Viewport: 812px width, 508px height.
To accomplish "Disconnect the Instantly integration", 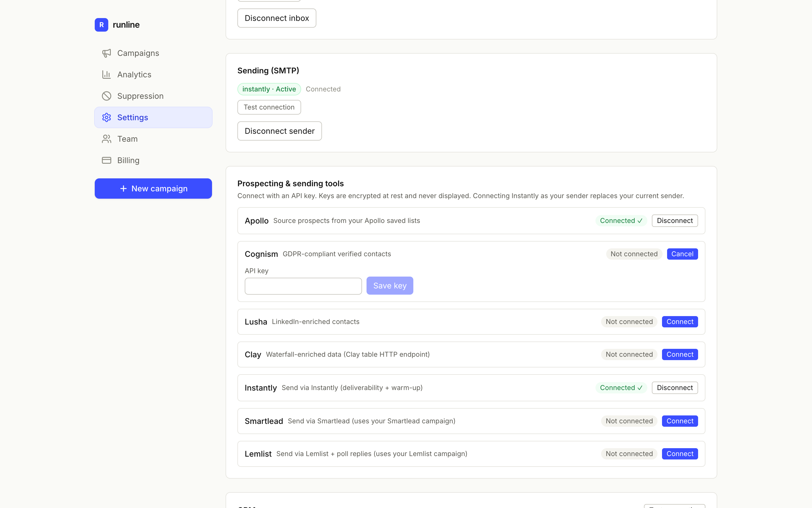I will pos(675,388).
